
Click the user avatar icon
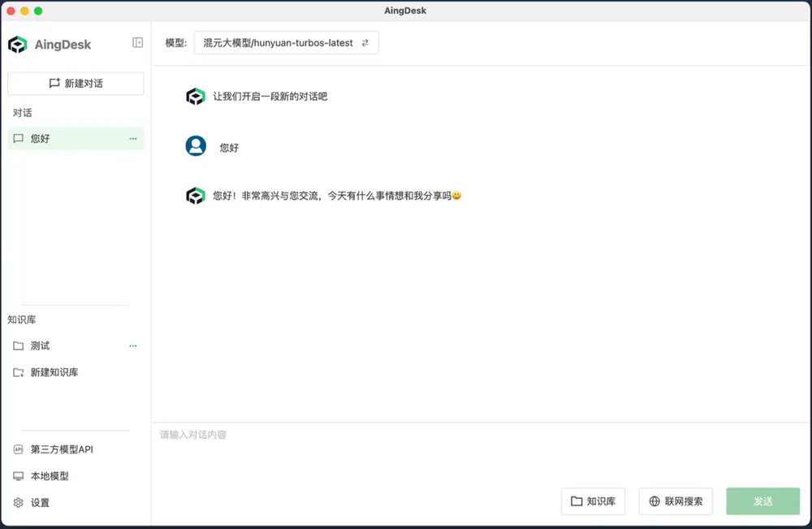(196, 145)
